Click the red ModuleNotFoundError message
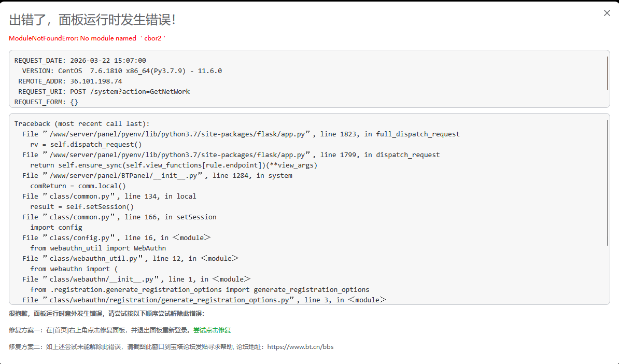 (87, 38)
